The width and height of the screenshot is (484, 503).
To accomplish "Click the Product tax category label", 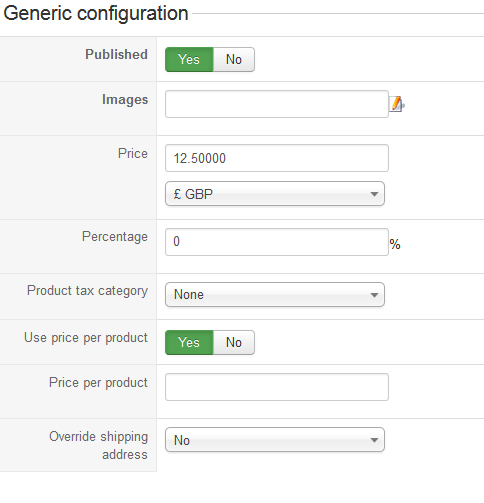I will pos(87,291).
